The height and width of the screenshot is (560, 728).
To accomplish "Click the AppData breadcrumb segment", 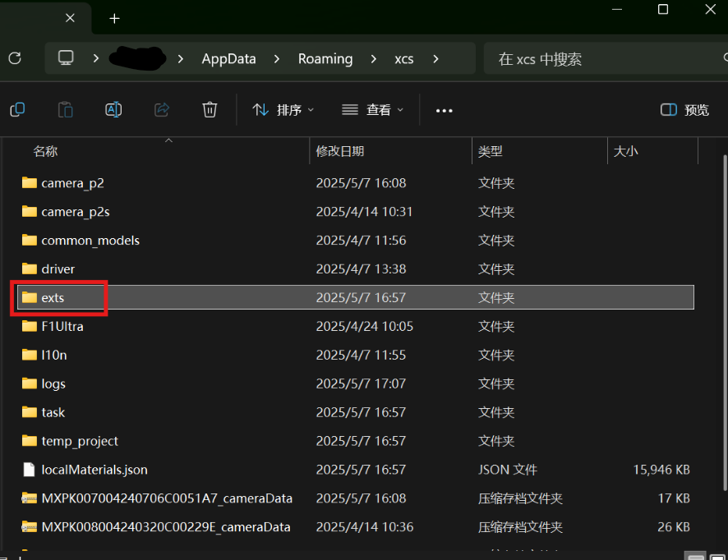I will [228, 59].
